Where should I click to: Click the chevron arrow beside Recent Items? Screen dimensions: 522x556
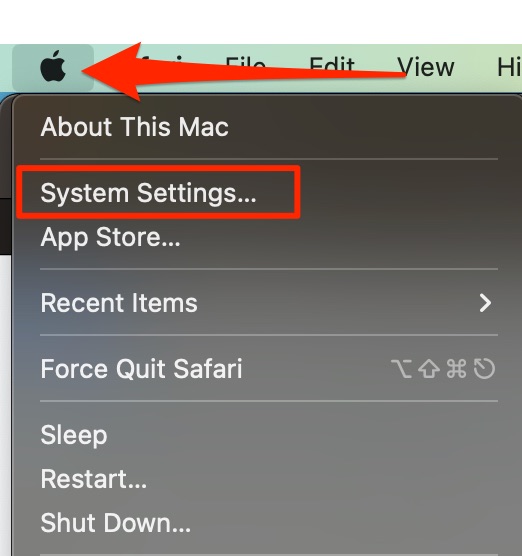[485, 303]
